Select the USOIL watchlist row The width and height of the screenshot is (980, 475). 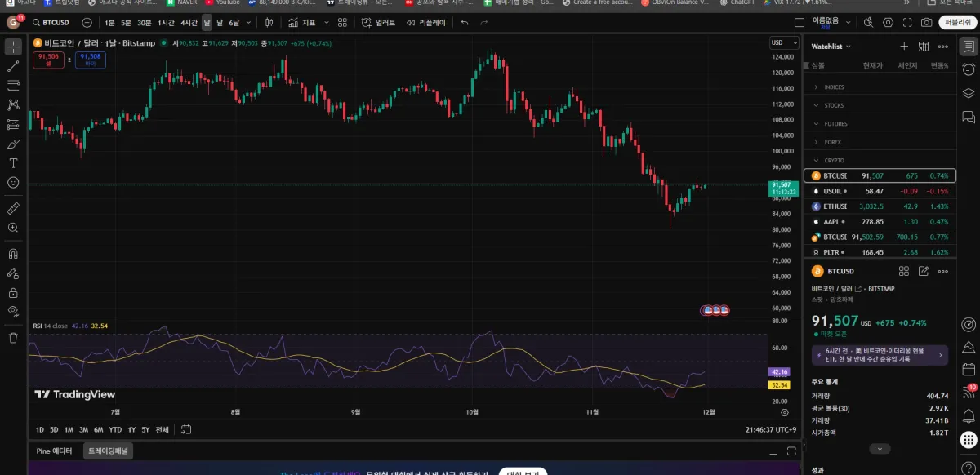pos(879,191)
